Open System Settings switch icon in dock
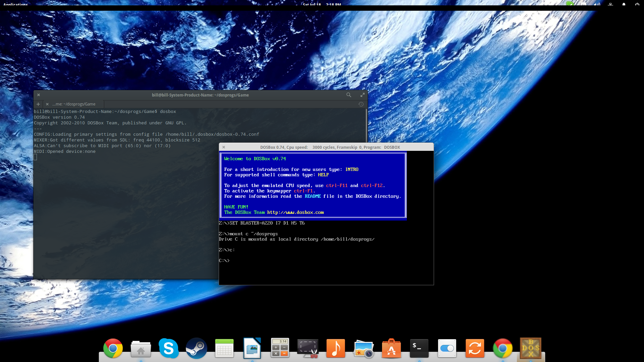 pos(447,348)
